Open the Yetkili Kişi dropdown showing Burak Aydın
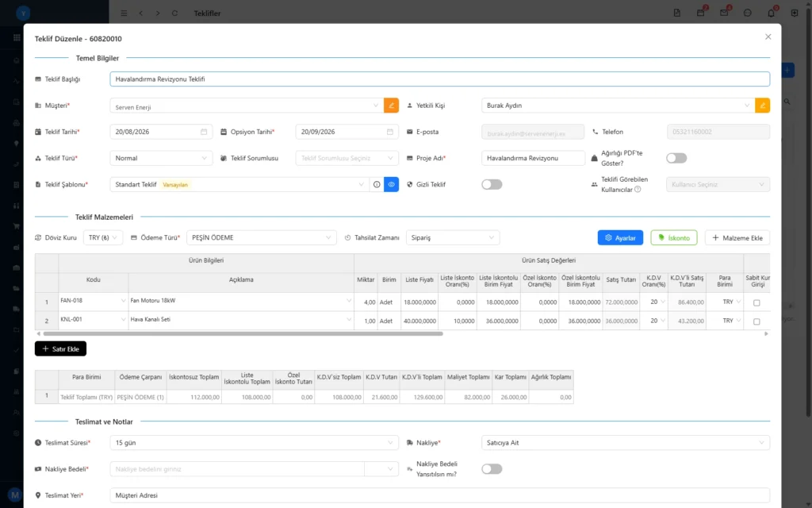812x508 pixels. pyautogui.click(x=618, y=106)
